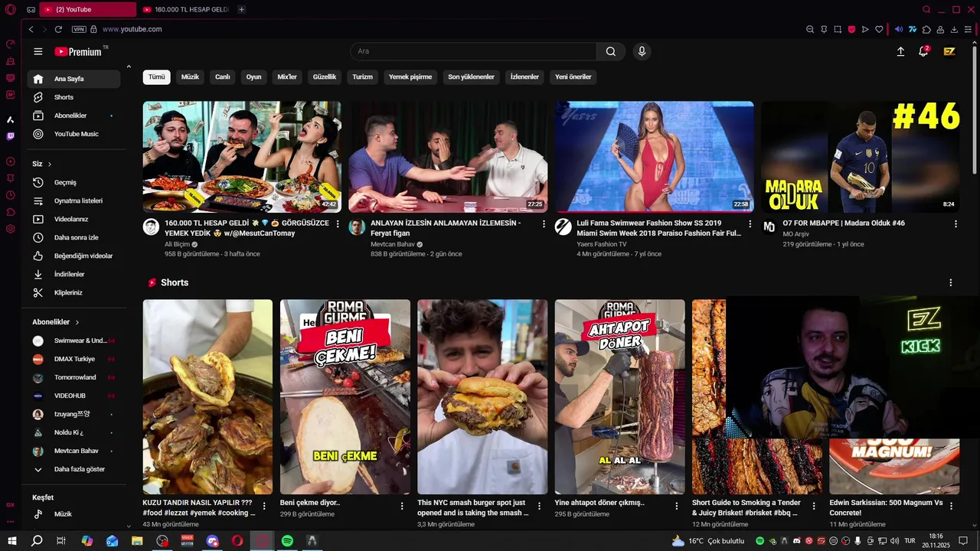Image resolution: width=980 pixels, height=551 pixels.
Task: Open the YouTube hamburger guide menu
Action: [x=38, y=51]
